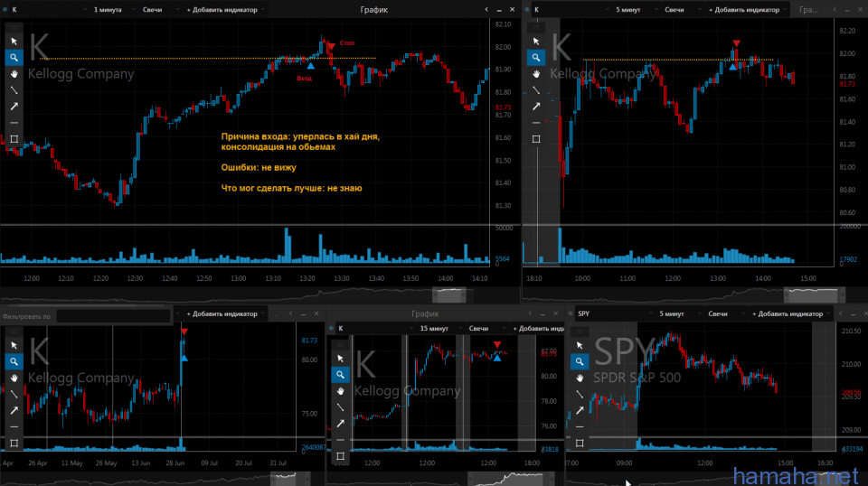Click the blue 'Вход' entry marker on the 1-minute chart

pyautogui.click(x=310, y=66)
